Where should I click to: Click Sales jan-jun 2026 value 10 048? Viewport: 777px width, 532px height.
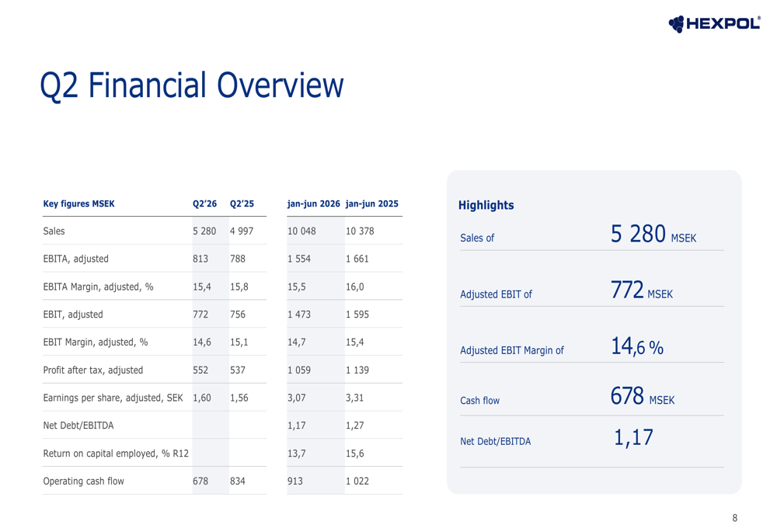(x=301, y=231)
